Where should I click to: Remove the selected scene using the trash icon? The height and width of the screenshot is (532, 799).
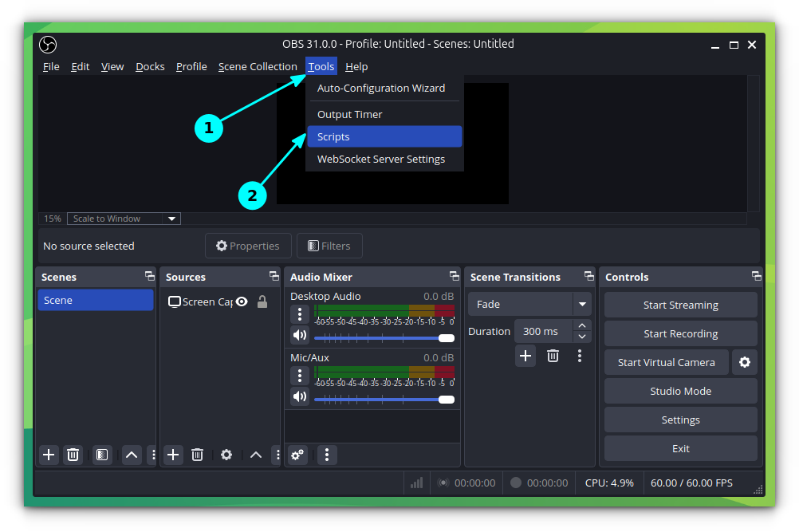73,455
